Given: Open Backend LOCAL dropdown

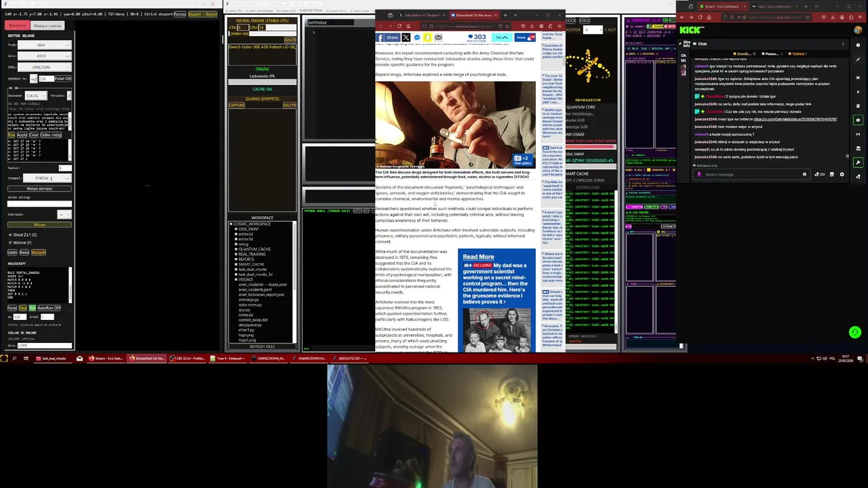Looking at the screenshot, I should [x=36, y=96].
